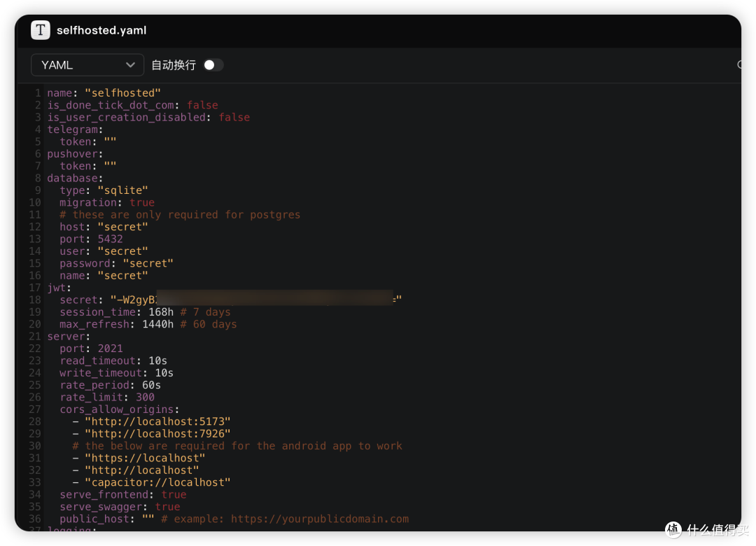756x546 pixels.
Task: Click the serve_swagger: true line
Action: [x=120, y=507]
